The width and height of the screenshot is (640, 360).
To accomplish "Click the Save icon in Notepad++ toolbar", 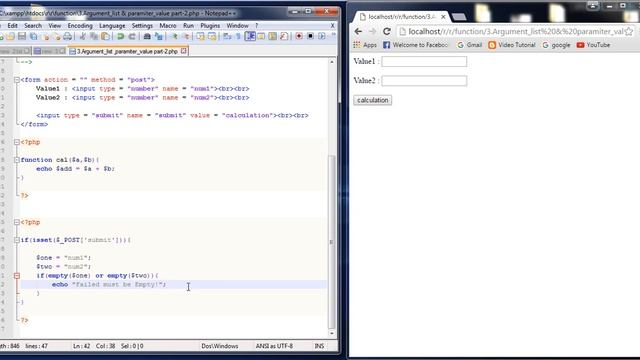I will [x=22, y=37].
